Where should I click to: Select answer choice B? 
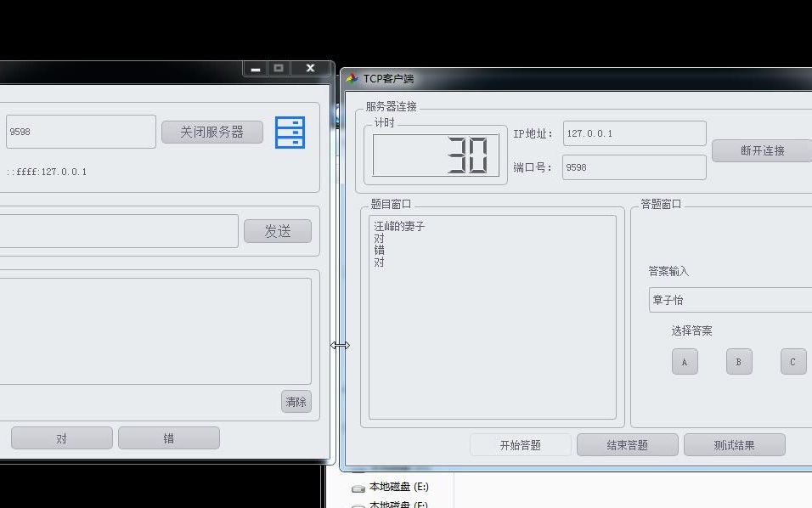[738, 361]
